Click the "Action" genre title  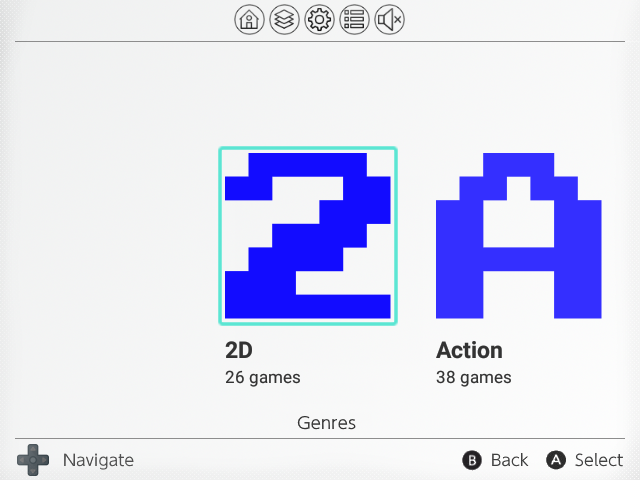pyautogui.click(x=469, y=351)
